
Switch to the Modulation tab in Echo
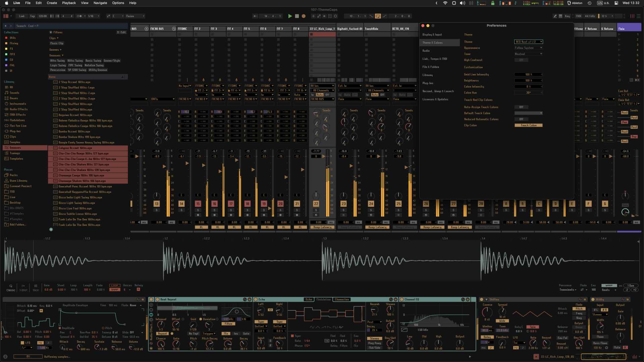pos(323,299)
